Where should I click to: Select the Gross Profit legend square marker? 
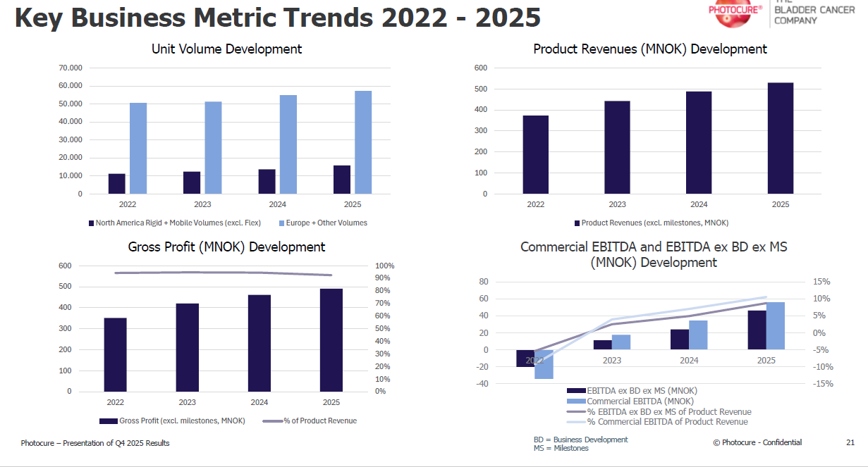click(x=108, y=421)
